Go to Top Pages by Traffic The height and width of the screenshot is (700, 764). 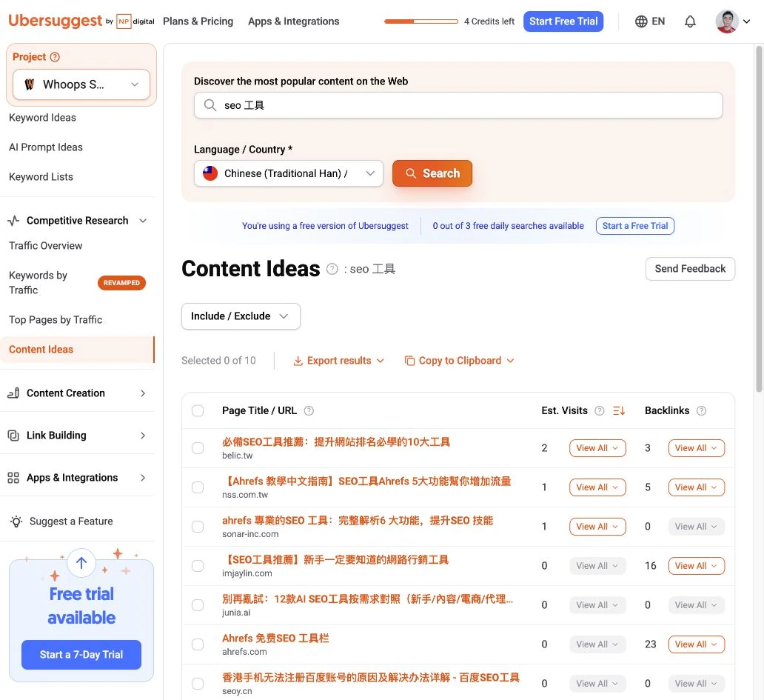tap(56, 320)
